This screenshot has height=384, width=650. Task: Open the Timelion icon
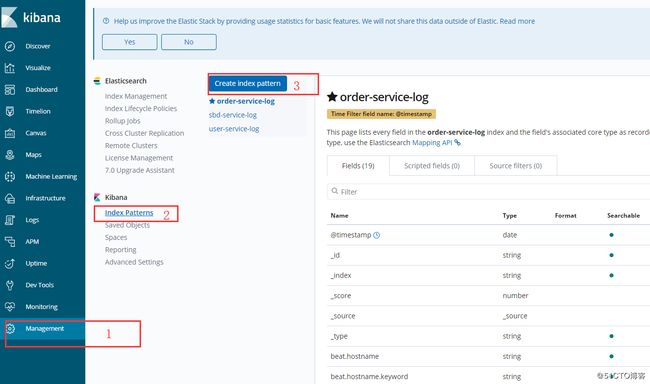coord(10,111)
